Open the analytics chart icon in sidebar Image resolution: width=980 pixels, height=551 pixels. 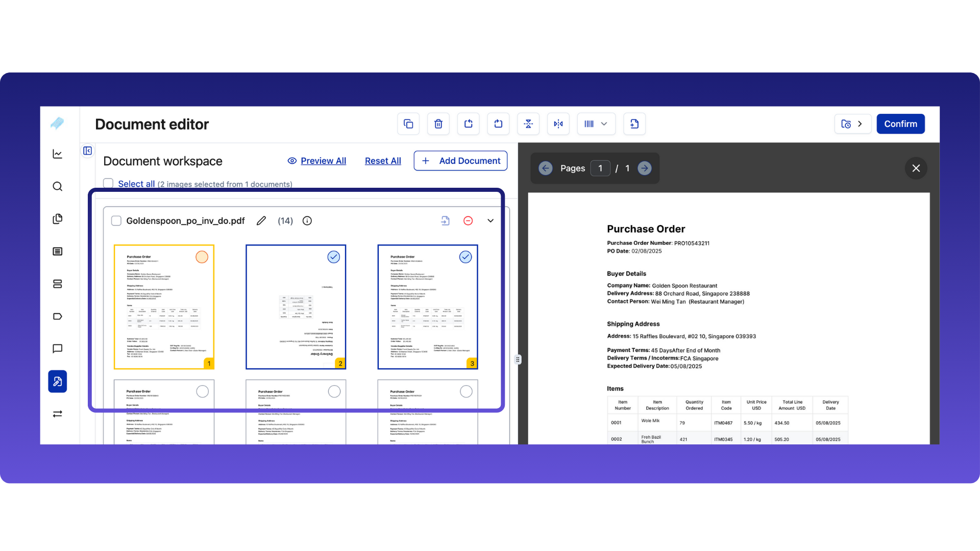tap(58, 154)
